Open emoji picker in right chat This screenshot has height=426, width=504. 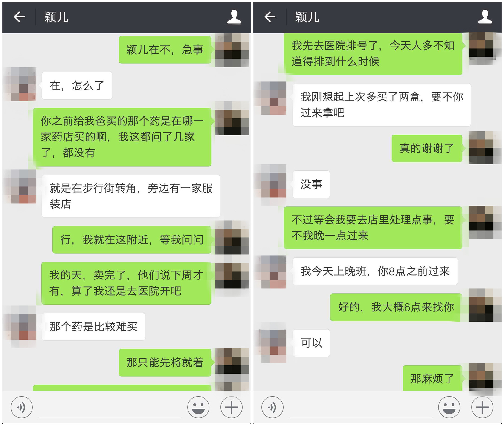(x=449, y=407)
